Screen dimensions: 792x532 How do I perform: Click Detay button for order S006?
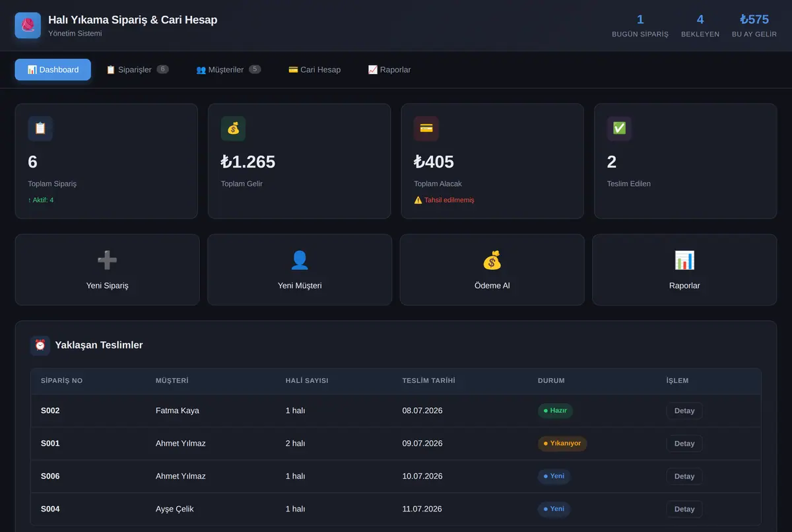[684, 476]
